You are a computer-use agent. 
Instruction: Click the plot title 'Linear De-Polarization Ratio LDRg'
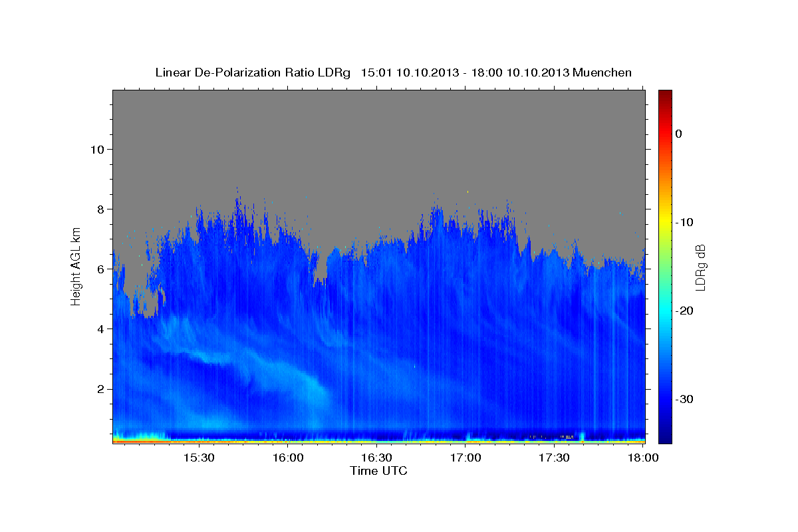pos(253,72)
